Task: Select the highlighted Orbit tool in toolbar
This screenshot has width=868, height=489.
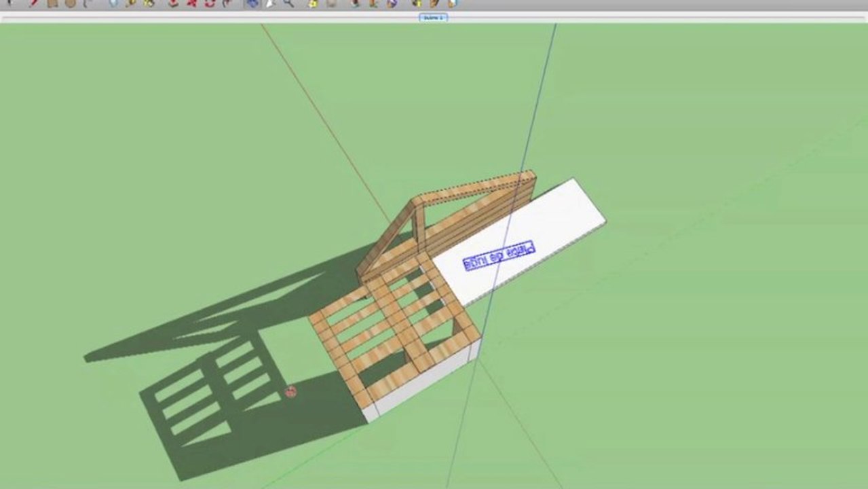Action: (252, 3)
